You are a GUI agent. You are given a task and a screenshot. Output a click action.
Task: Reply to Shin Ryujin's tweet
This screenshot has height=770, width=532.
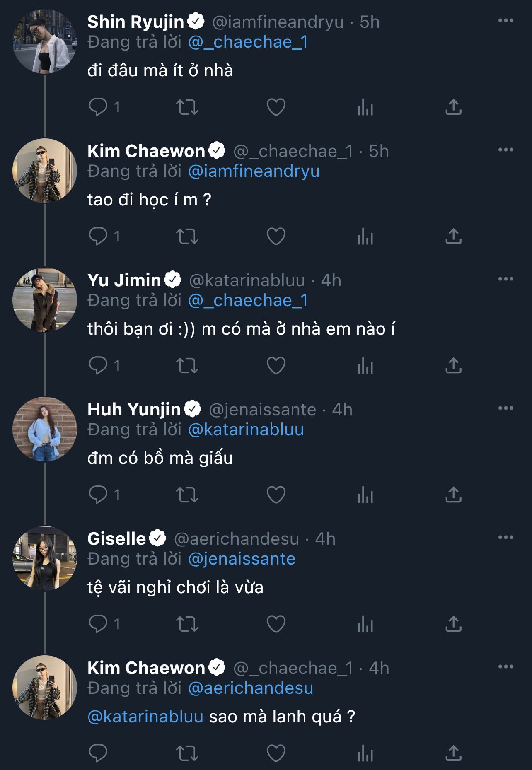(x=98, y=107)
